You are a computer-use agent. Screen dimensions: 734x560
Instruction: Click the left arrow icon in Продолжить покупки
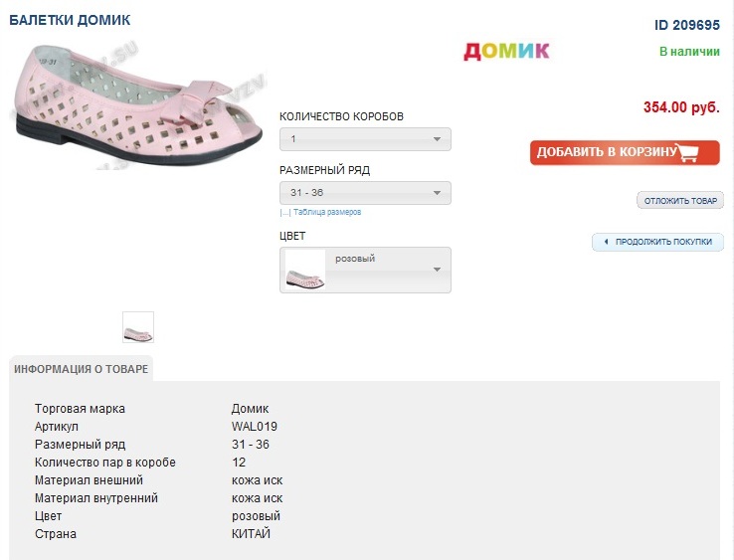(x=607, y=242)
